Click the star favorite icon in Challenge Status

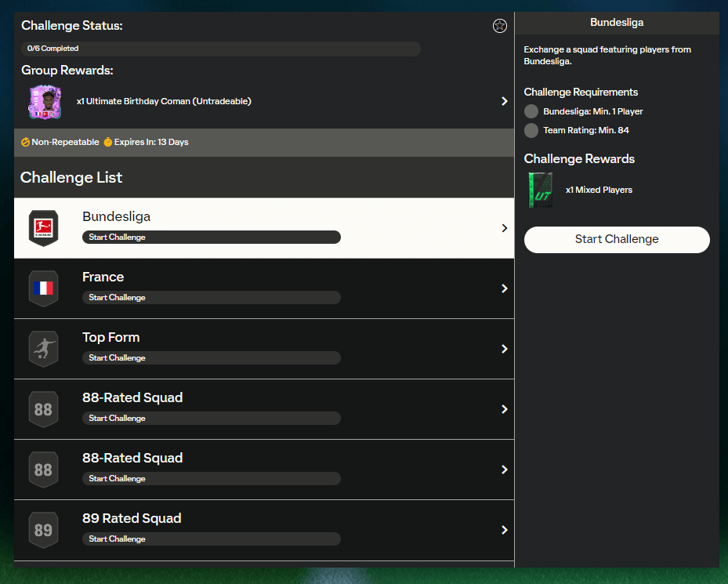click(499, 26)
